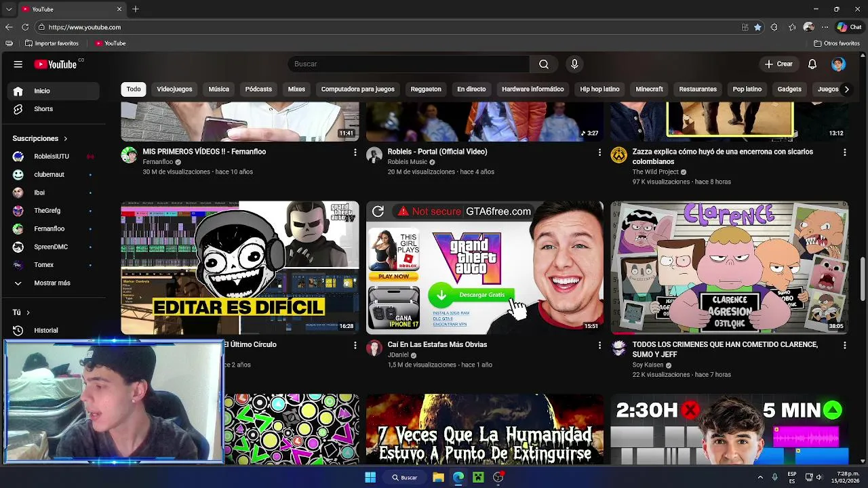The height and width of the screenshot is (488, 868).
Task: Open options for El Último Círculo video
Action: click(355, 346)
